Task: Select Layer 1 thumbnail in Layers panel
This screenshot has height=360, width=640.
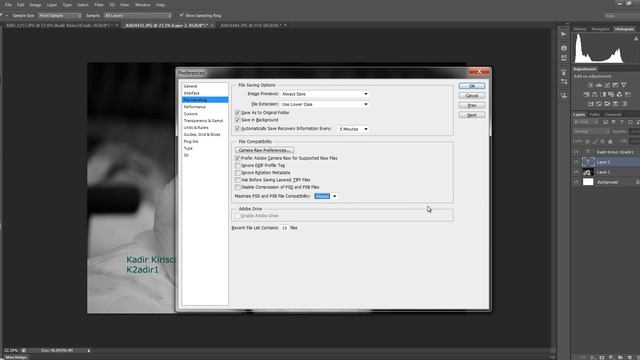Action: pos(588,172)
